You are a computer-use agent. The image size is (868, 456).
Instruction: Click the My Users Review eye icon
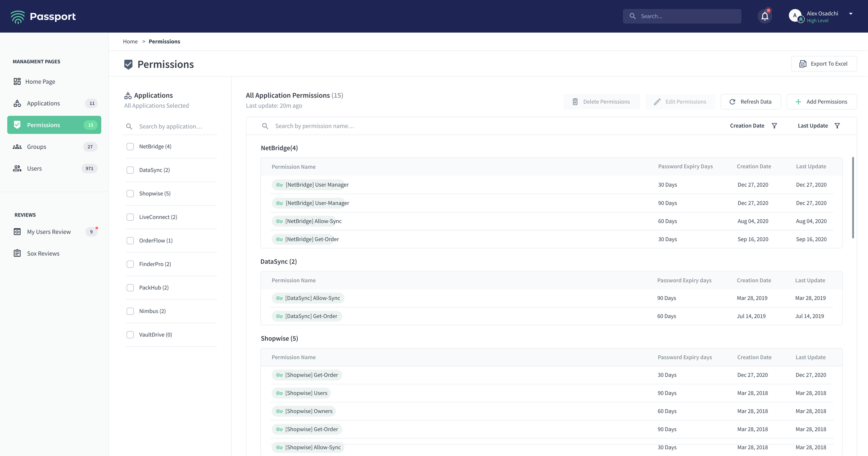tap(17, 232)
